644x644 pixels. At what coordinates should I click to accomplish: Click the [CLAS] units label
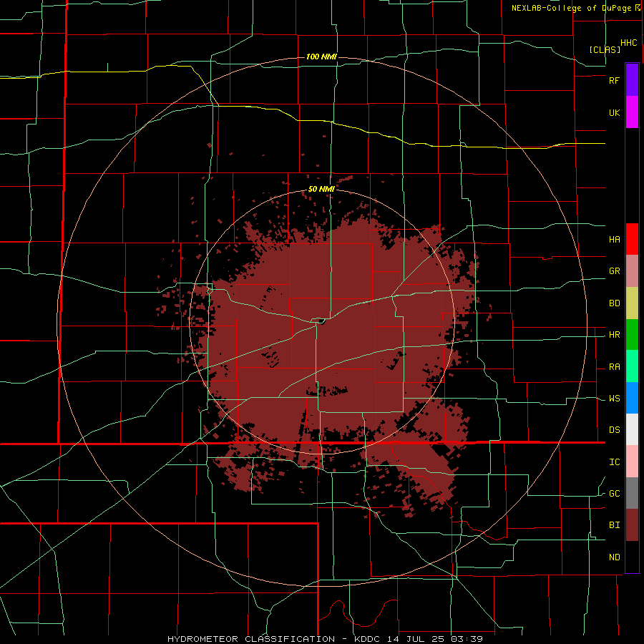(605, 49)
